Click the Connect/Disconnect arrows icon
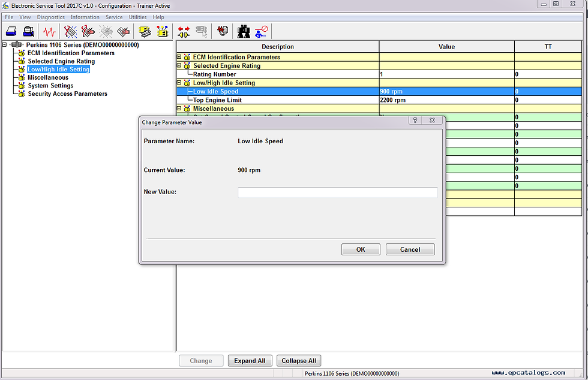This screenshot has width=588, height=380. 184,32
